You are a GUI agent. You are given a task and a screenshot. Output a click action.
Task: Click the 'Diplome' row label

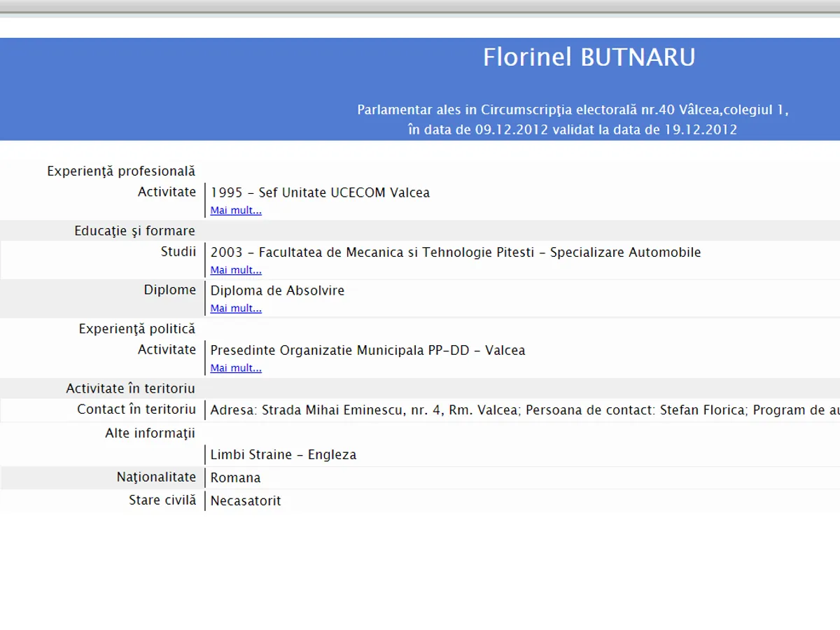click(170, 290)
